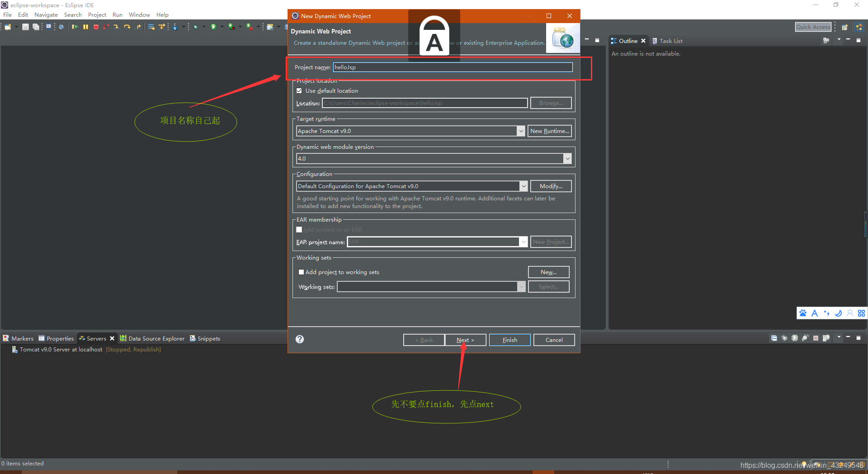Open the Target runtime dropdown
868x474 pixels.
point(521,131)
